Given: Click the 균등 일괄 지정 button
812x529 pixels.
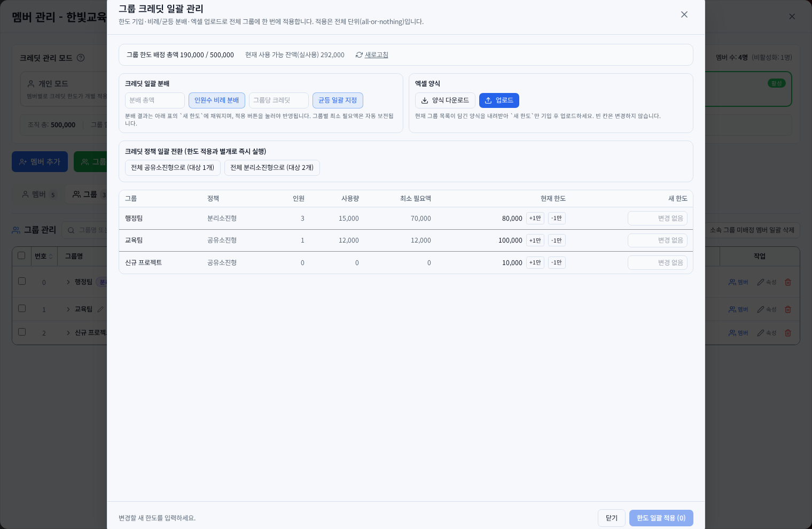Looking at the screenshot, I should 338,100.
